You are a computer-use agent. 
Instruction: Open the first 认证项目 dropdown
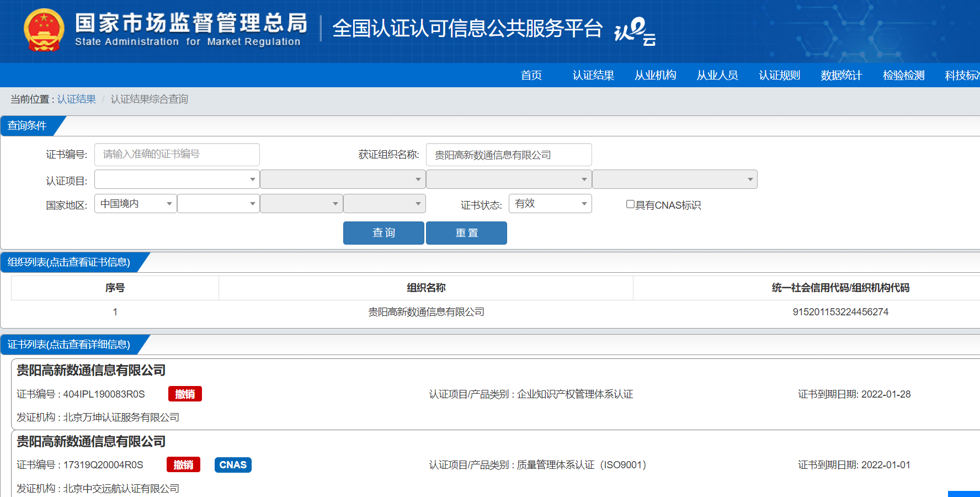177,179
